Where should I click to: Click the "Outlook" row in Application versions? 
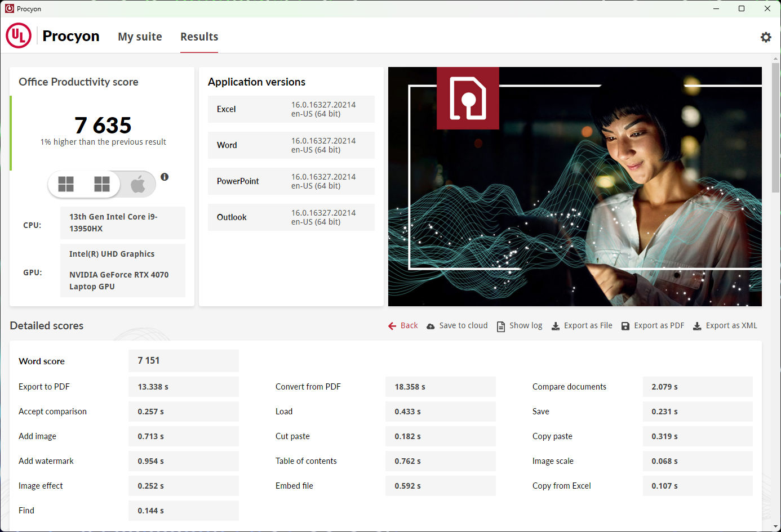(x=291, y=217)
